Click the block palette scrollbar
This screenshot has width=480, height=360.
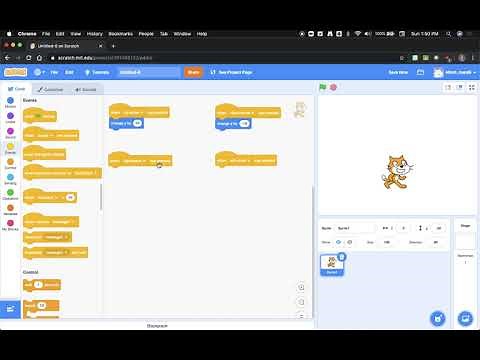[101, 197]
